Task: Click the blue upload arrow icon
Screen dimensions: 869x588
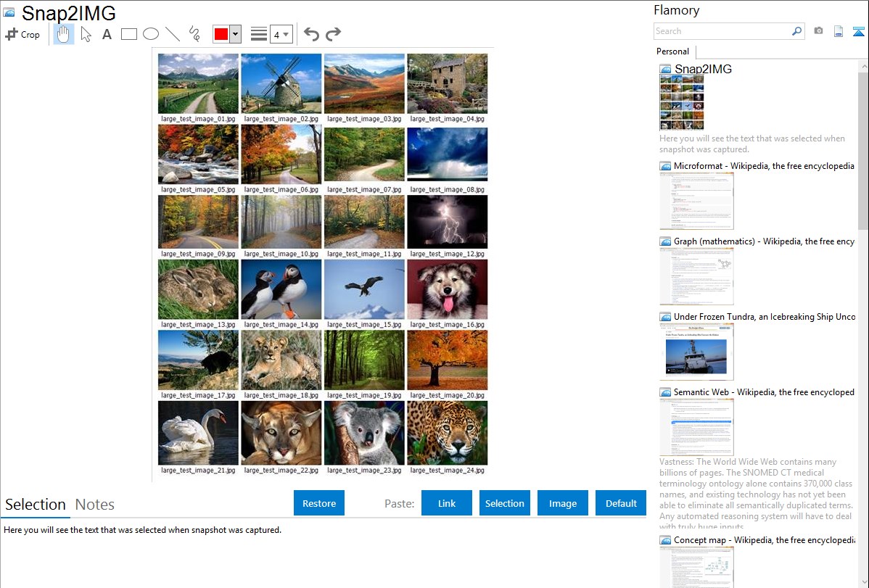Action: [858, 31]
